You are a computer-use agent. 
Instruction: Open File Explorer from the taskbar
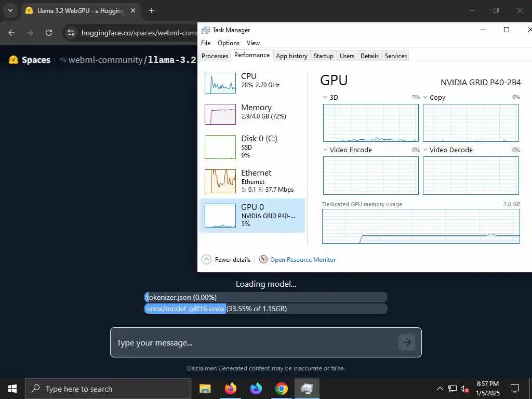pos(205,389)
